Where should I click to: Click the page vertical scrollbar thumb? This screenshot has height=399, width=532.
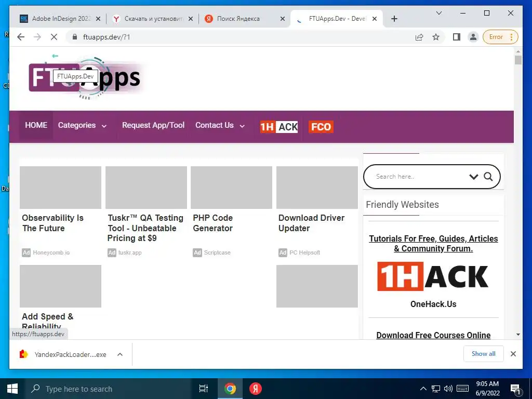518,60
